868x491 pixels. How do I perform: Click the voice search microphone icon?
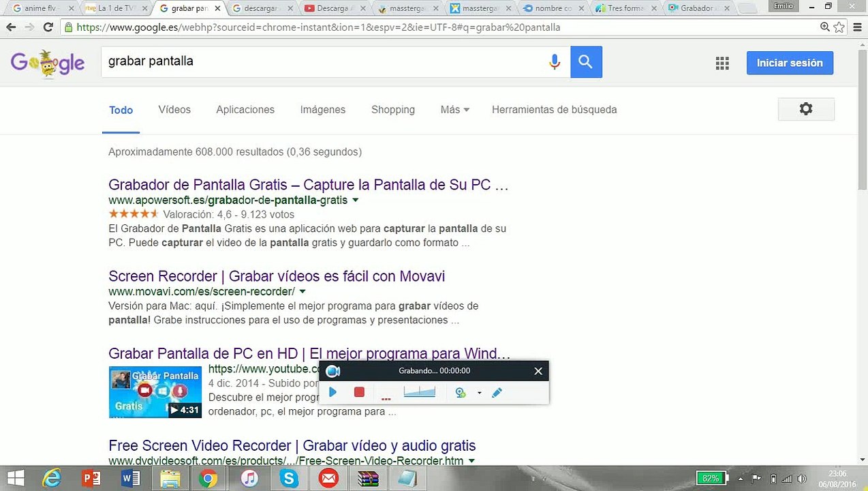point(555,62)
